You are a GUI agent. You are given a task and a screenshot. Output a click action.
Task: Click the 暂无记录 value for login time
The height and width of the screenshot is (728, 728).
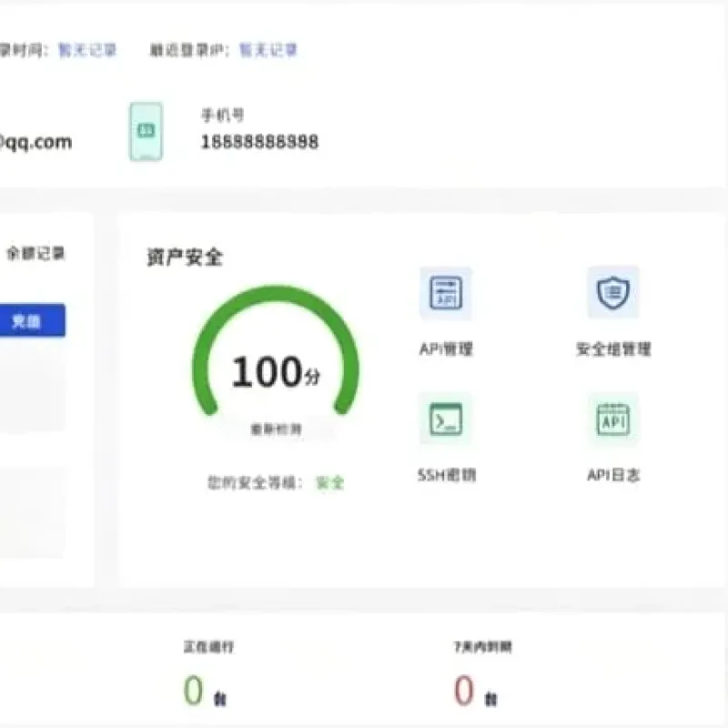[86, 50]
